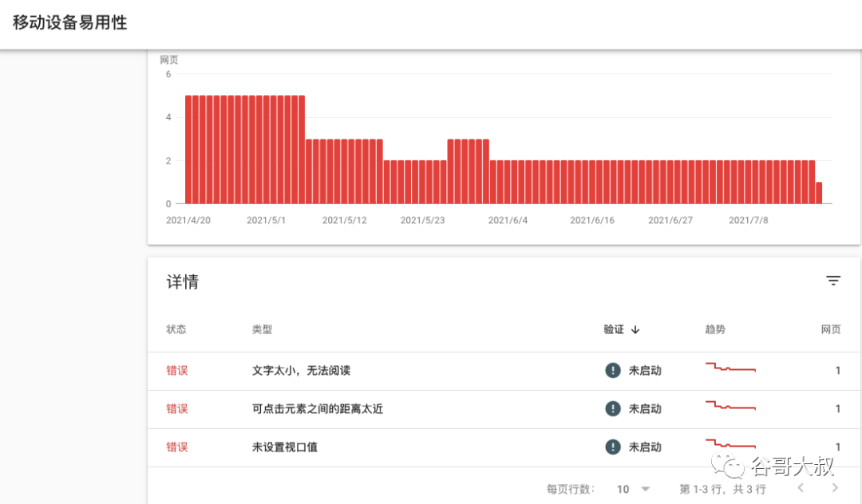The height and width of the screenshot is (504, 862).
Task: Click the sort arrow next to 验证
Action: 635,329
